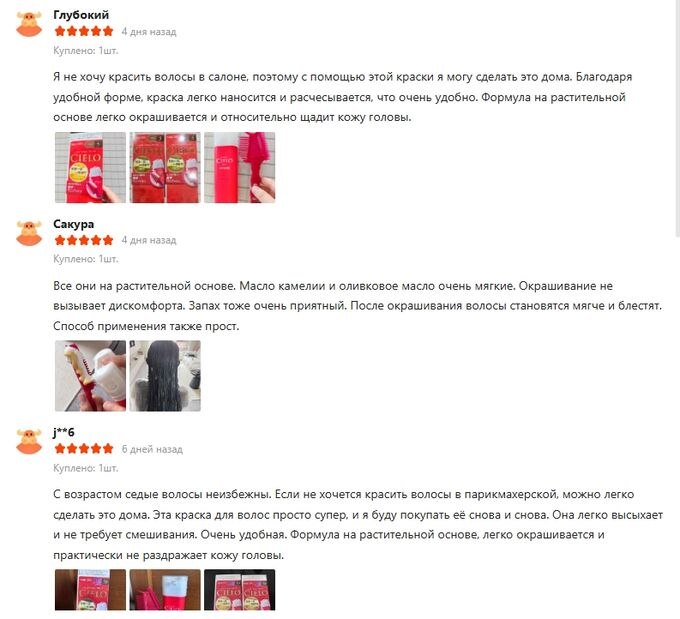Open j**6's photo of two CIELO boxes
Image resolution: width=680 pixels, height=619 pixels.
pyautogui.click(x=240, y=590)
